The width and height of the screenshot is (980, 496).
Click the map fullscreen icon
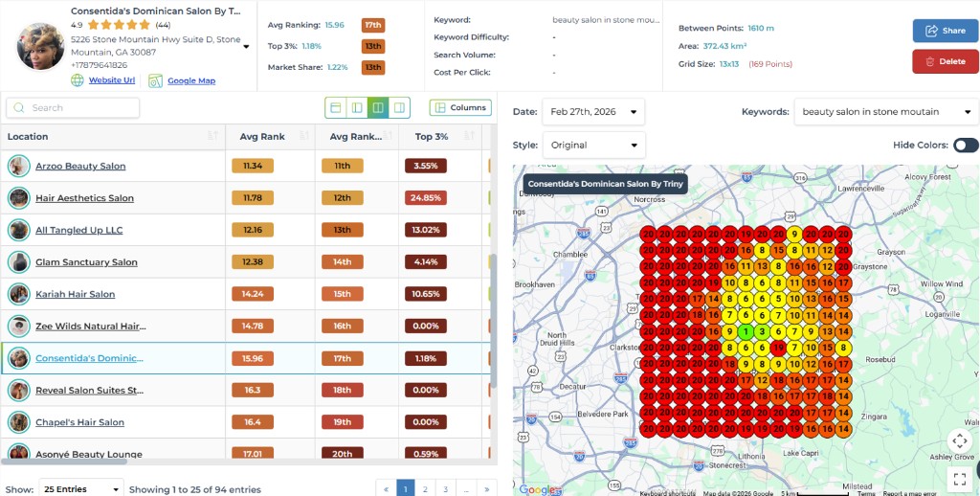(960, 476)
